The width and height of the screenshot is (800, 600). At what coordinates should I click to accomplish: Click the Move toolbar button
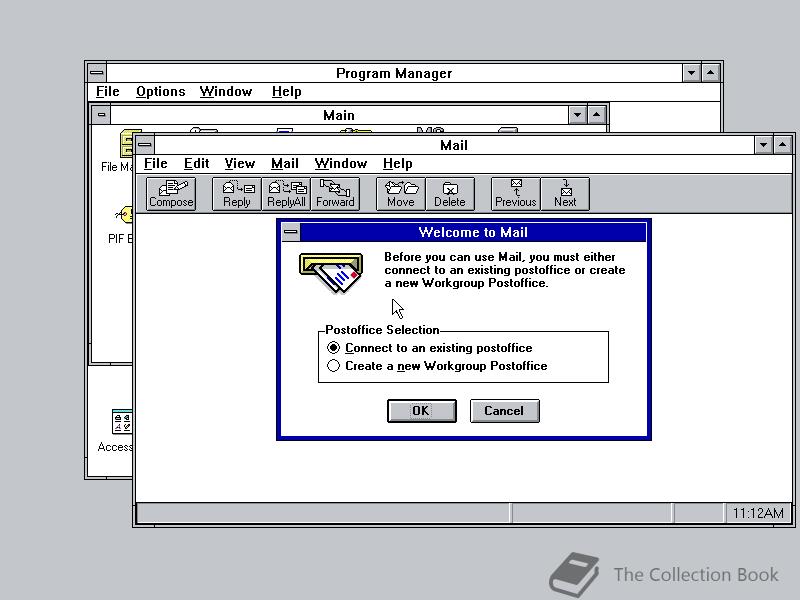[x=401, y=194]
